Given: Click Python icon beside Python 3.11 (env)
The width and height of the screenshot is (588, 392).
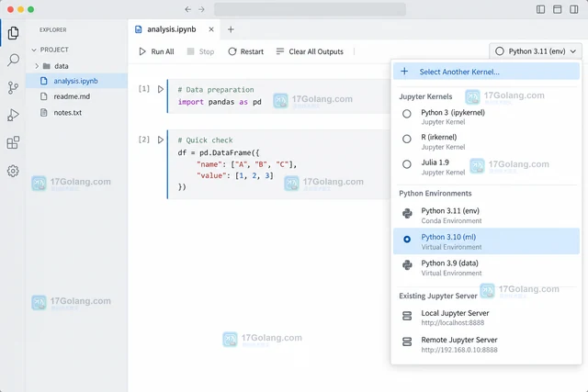Looking at the screenshot, I should (407, 213).
